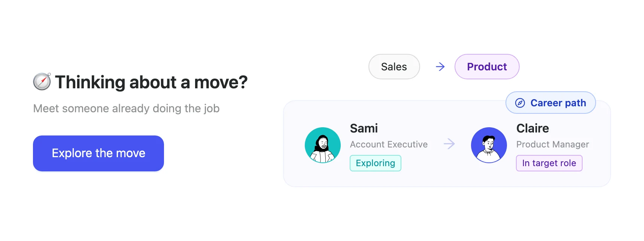Viewport: 644px width, 241px height.
Task: Click the In target role tag
Action: [x=549, y=163]
